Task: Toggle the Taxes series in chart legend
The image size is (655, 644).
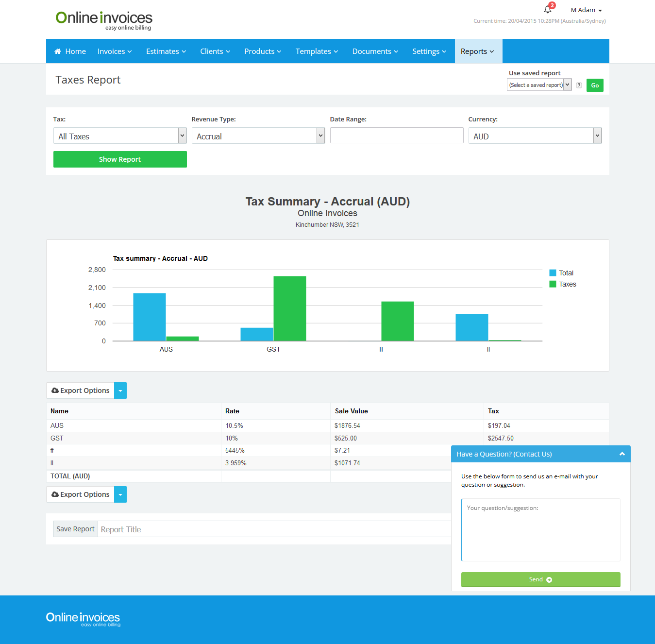Action: 563,284
